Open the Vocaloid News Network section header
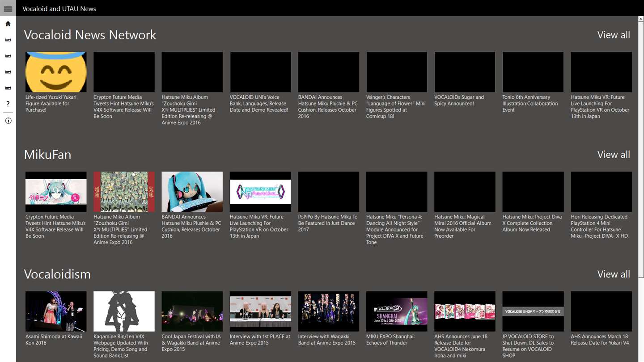 [x=90, y=35]
